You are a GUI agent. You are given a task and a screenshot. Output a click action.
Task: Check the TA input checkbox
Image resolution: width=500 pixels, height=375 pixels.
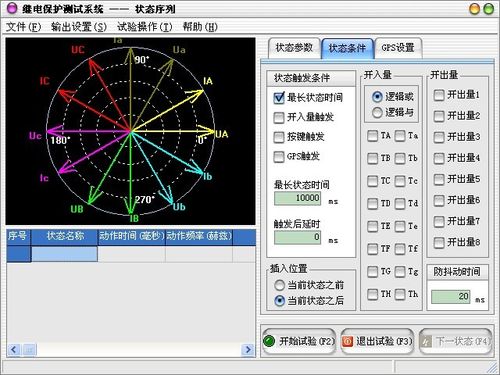point(372,136)
